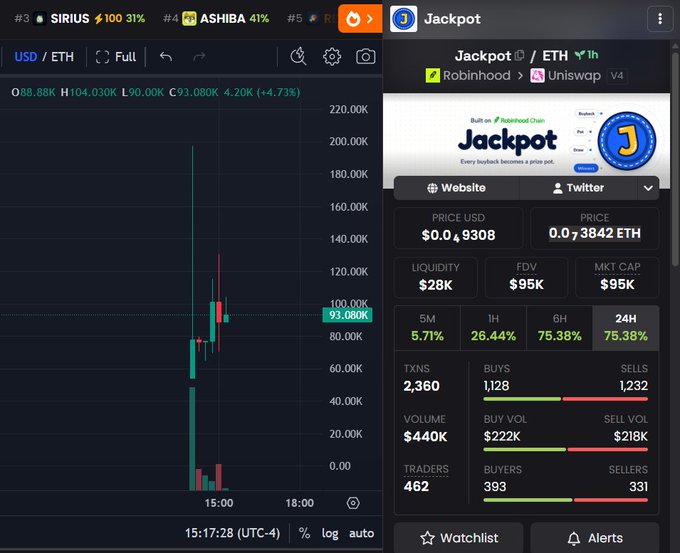Open the Jackpot Website link
This screenshot has height=553, width=680.
click(x=456, y=188)
